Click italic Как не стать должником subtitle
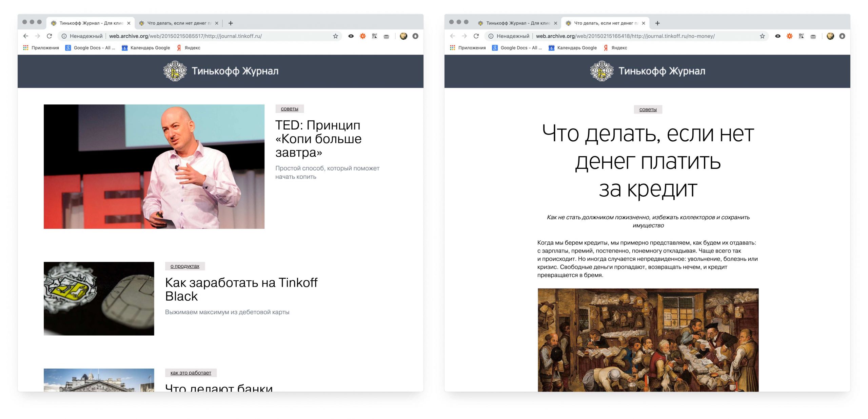The height and width of the screenshot is (419, 868). tap(648, 221)
